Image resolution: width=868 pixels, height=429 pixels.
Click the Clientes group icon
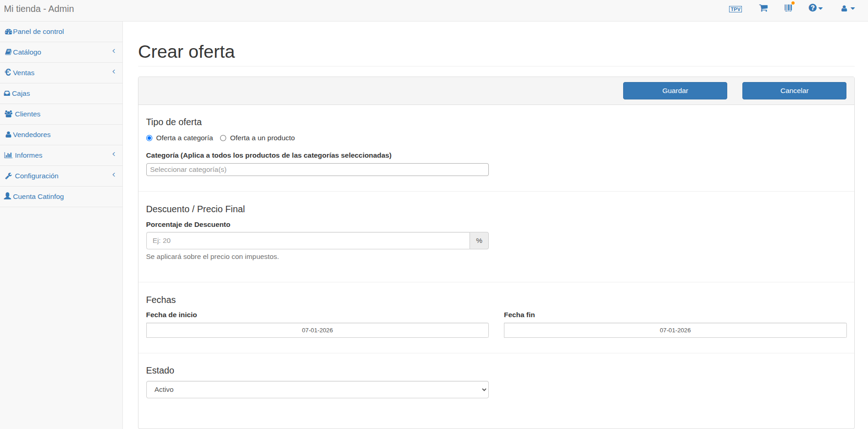pyautogui.click(x=9, y=114)
